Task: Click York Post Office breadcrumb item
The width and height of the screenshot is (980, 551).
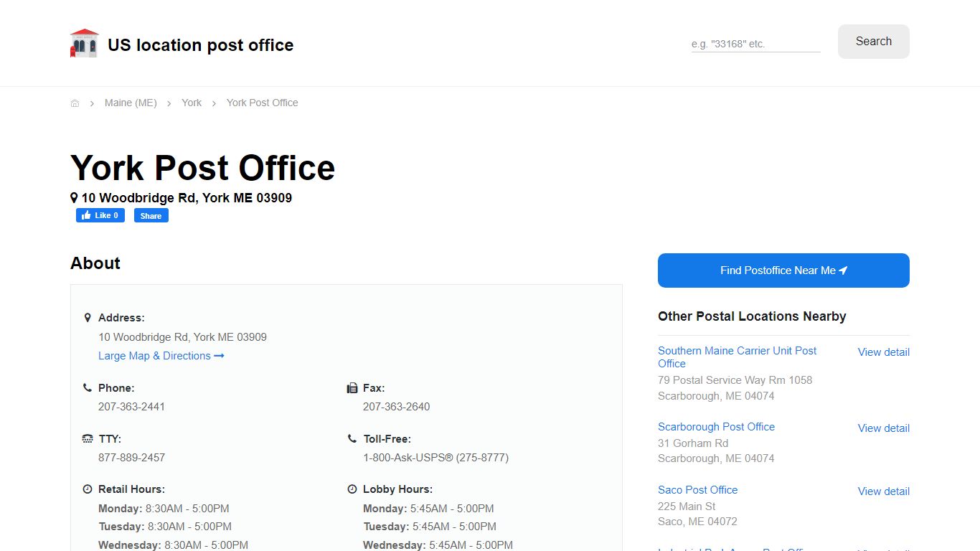Action: [x=262, y=103]
